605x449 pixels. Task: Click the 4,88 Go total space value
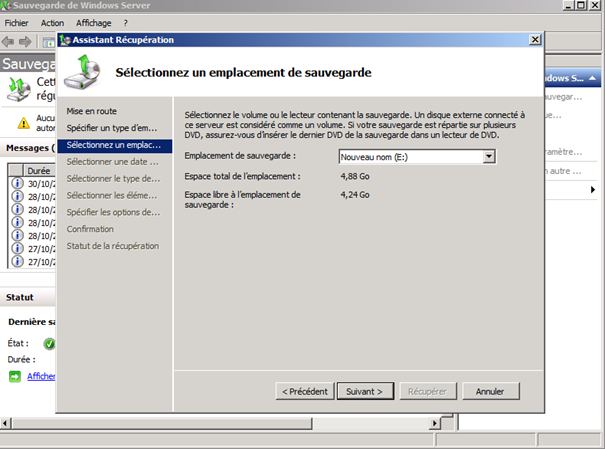[355, 176]
